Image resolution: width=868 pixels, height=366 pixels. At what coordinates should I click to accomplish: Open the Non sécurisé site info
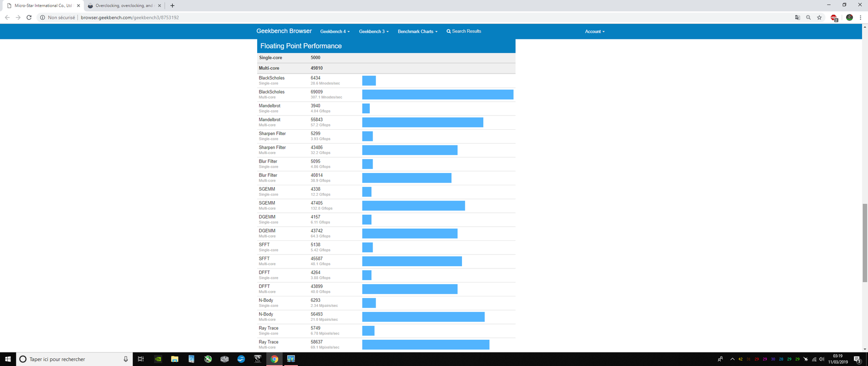click(x=57, y=18)
